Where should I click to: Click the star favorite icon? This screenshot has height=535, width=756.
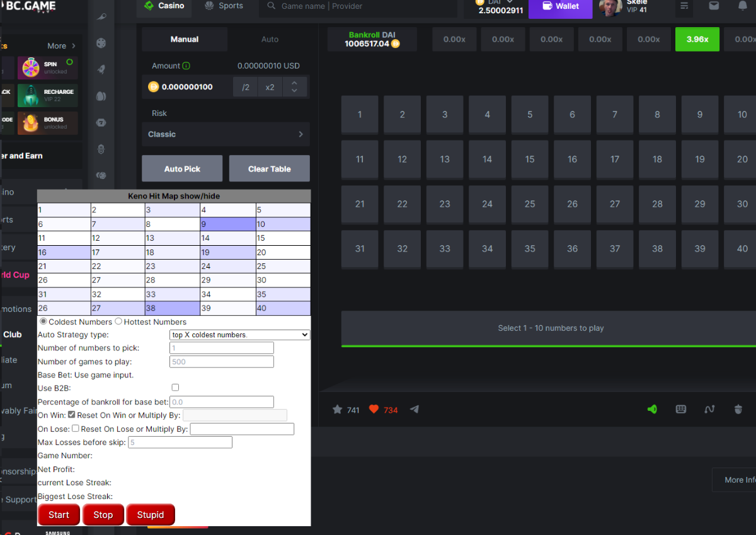click(x=338, y=410)
